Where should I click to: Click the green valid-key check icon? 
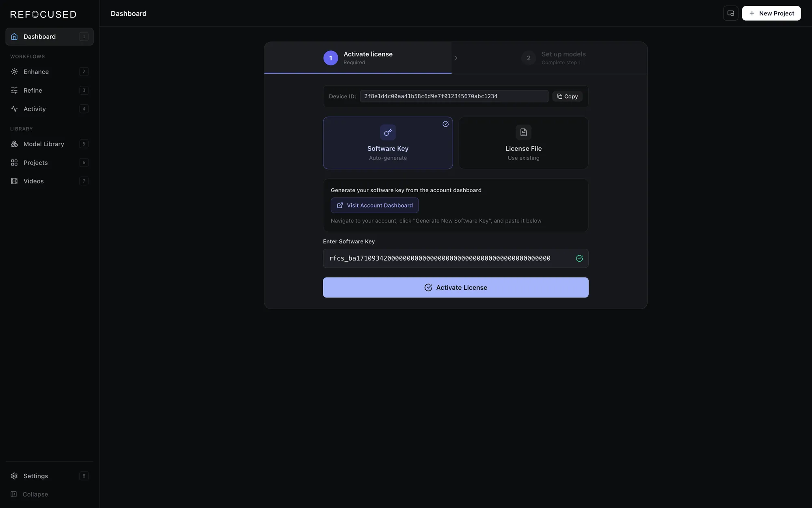click(x=579, y=258)
